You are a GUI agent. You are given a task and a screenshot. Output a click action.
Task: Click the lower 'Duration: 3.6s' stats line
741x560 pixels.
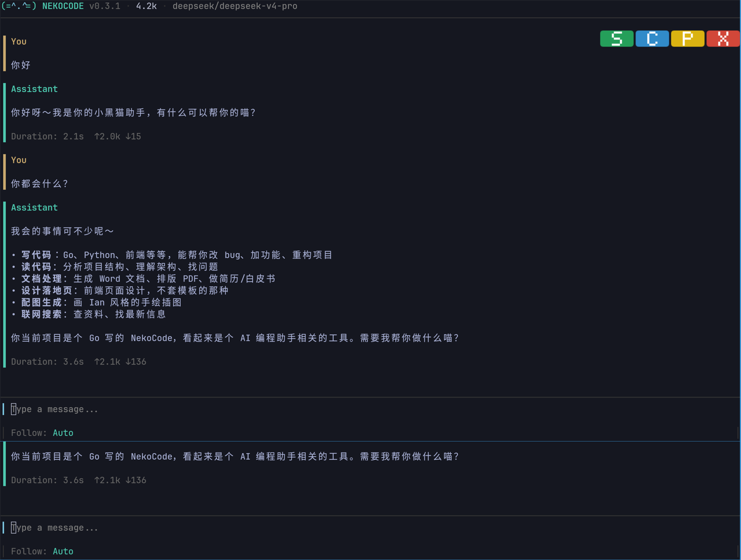coord(79,480)
